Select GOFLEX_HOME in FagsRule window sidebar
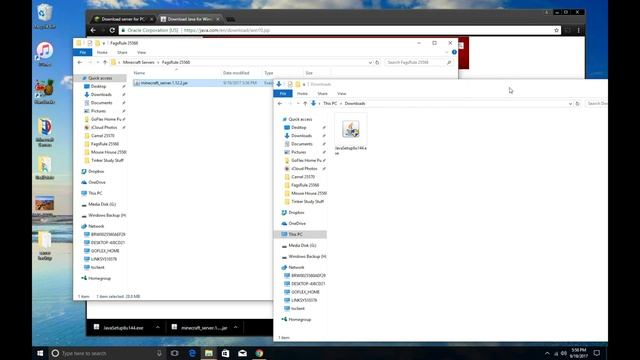The width and height of the screenshot is (640, 360). point(105,251)
